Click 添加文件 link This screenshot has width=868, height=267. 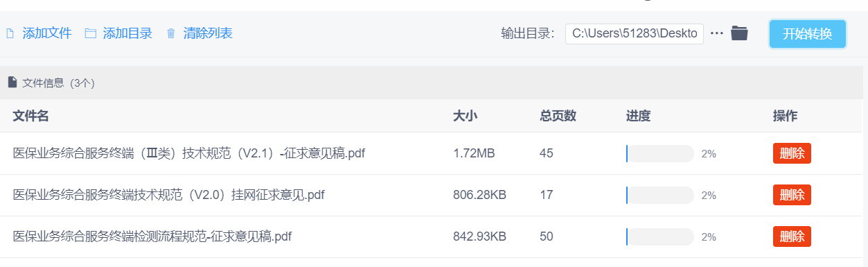(x=47, y=33)
